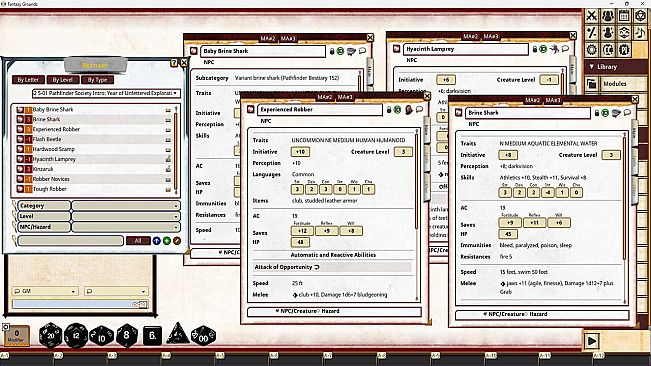This screenshot has width=651, height=366.
Task: Click the blue up-arrow icon in Bestiary
Action: 157,241
